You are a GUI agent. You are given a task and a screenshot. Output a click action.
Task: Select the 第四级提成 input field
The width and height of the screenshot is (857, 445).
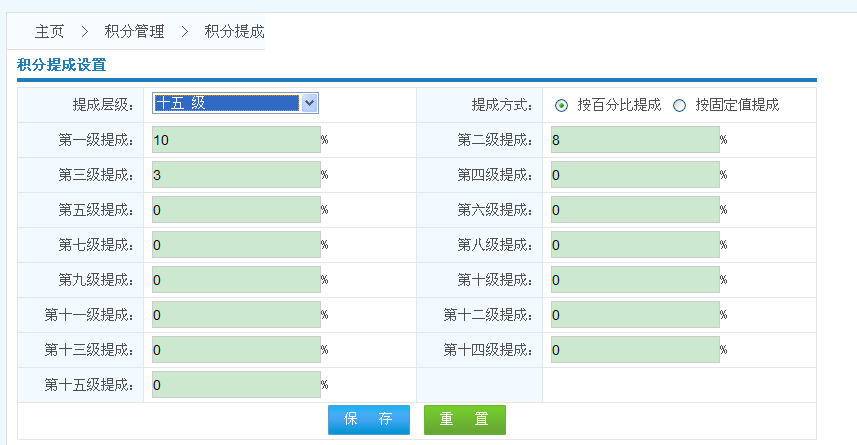635,175
